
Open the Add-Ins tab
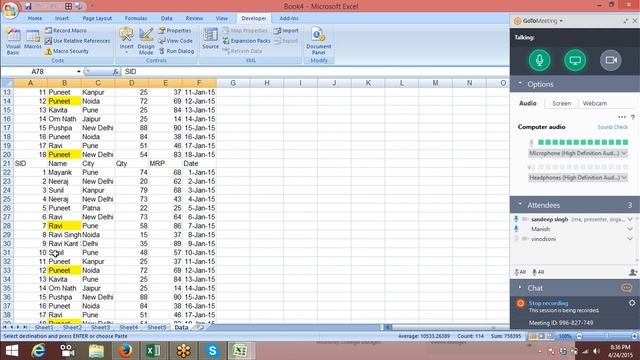(x=289, y=18)
